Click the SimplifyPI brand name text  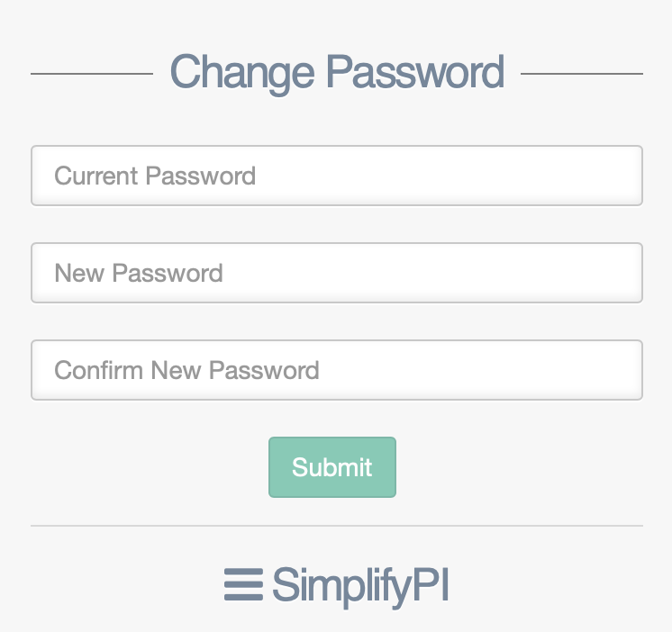pos(360,586)
